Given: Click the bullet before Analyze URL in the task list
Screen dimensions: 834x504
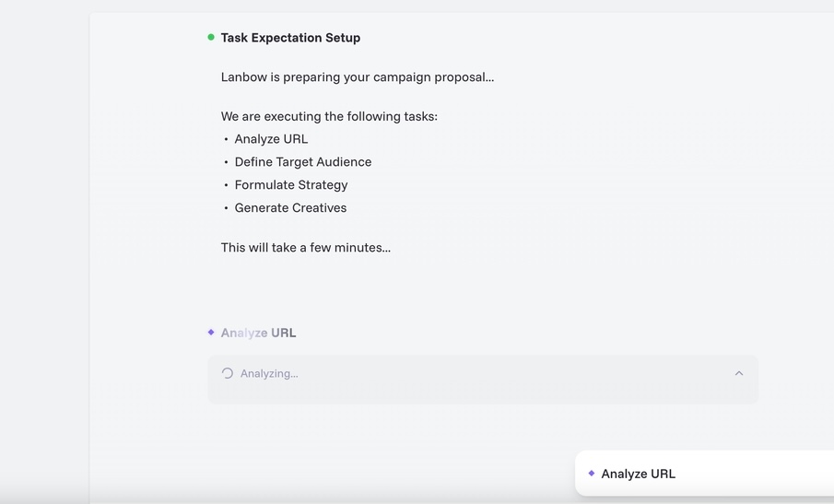Looking at the screenshot, I should [227, 139].
